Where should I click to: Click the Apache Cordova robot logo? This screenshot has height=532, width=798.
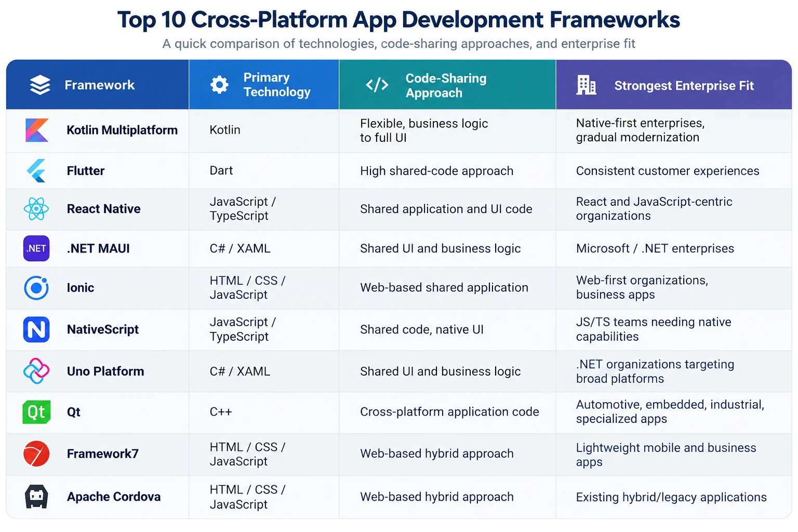(36, 497)
